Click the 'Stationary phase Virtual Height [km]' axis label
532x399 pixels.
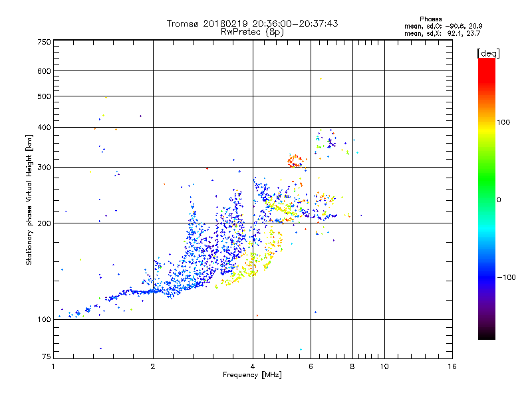click(29, 200)
